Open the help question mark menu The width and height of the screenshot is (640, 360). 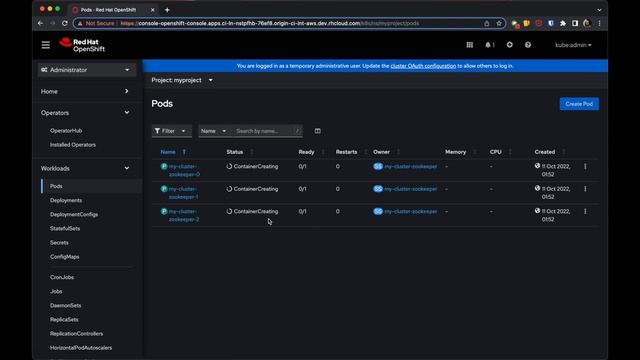[x=528, y=45]
